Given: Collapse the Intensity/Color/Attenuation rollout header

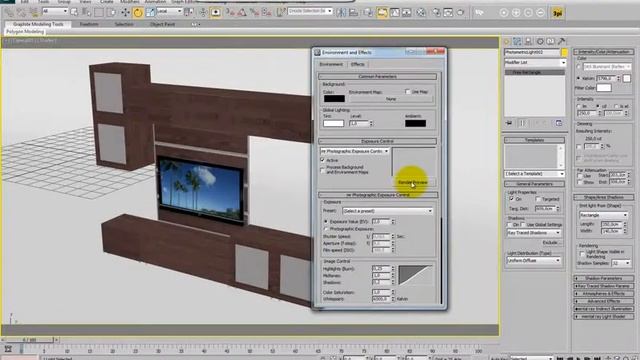Looking at the screenshot, I should tap(604, 52).
